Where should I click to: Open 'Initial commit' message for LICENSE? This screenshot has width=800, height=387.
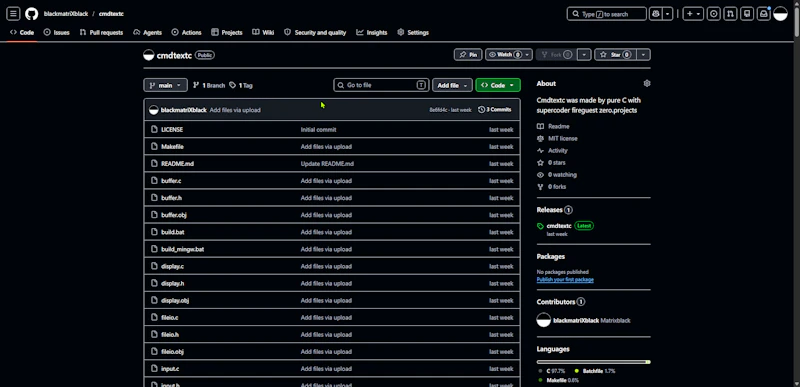pyautogui.click(x=318, y=130)
